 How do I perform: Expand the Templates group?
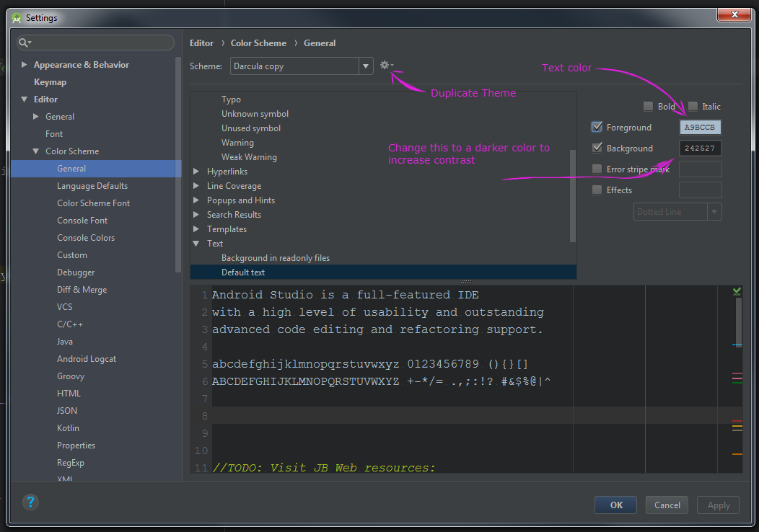196,229
